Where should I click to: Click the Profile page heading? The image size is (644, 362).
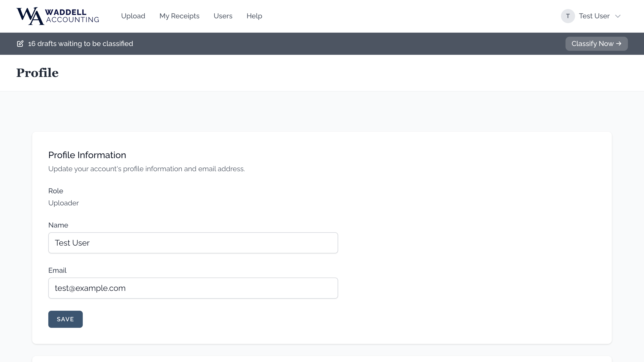pos(37,73)
